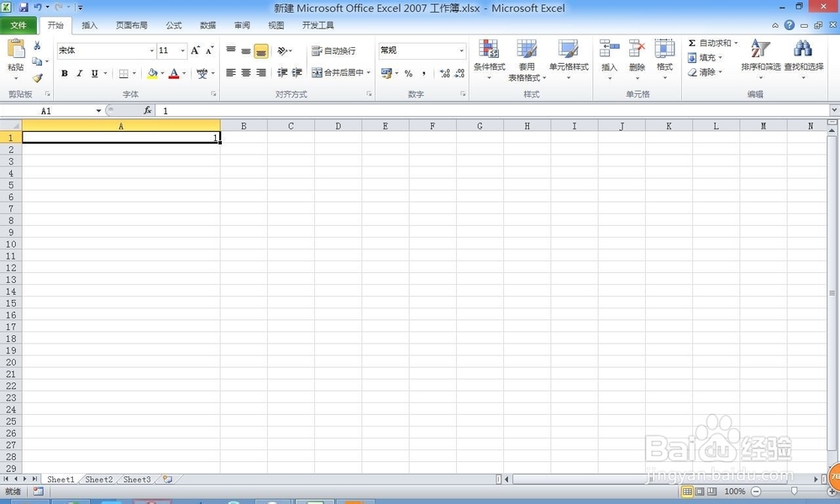The height and width of the screenshot is (504, 840).
Task: Click the 删除 delete cells icon
Action: [x=637, y=49]
